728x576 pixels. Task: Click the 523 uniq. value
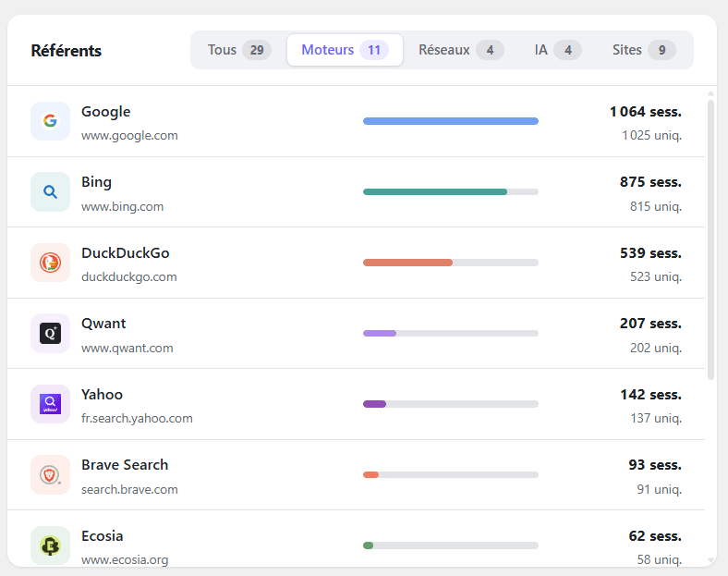pos(656,276)
